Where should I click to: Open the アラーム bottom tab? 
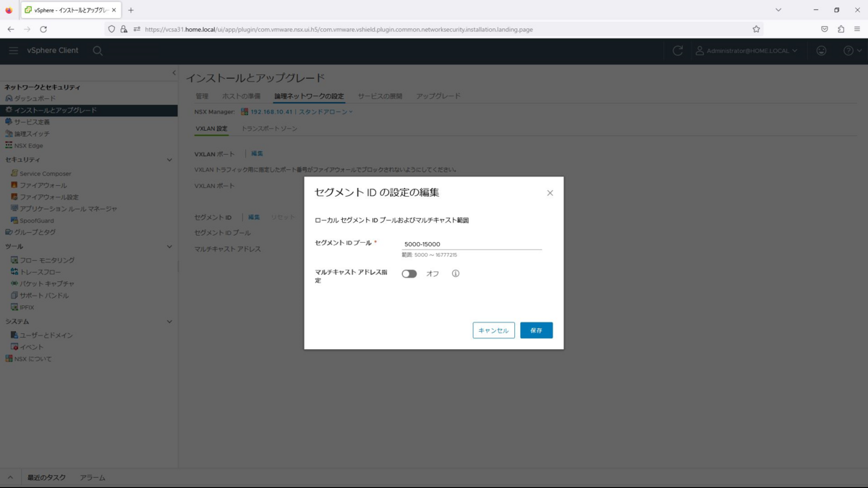93,478
